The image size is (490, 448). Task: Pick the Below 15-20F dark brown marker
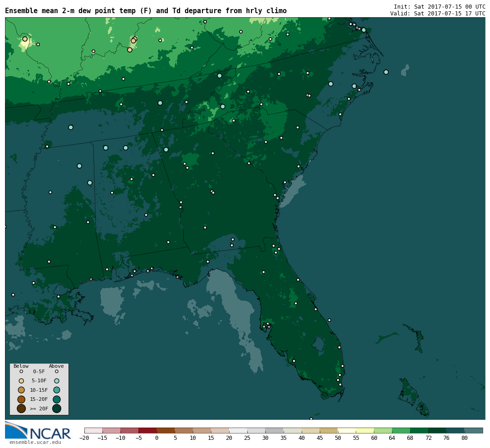[x=21, y=399]
